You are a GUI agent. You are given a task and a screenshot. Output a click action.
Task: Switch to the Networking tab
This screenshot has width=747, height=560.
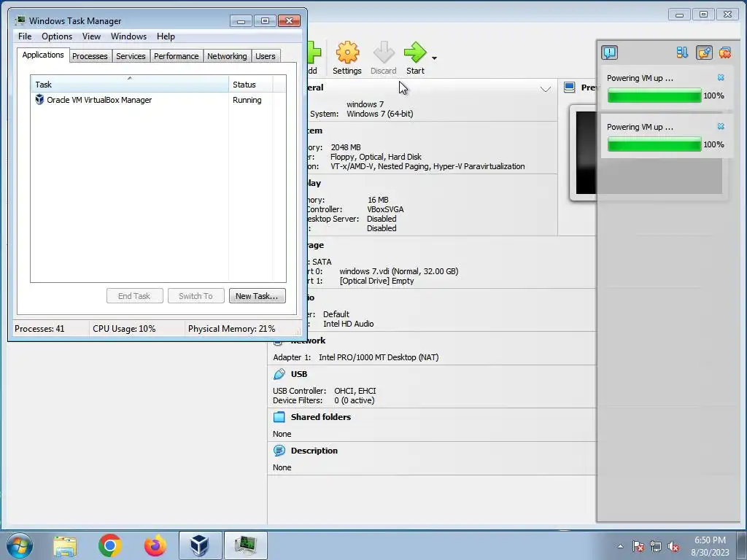coord(228,56)
